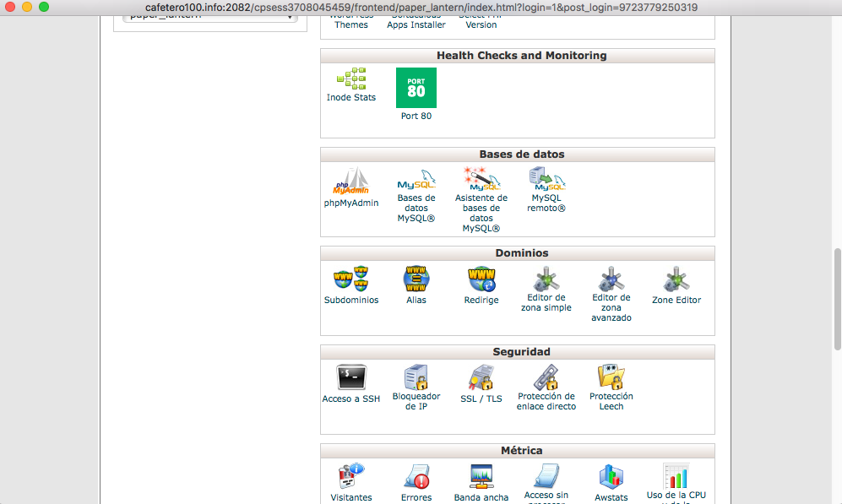Click the Visitantes link text

pyautogui.click(x=351, y=497)
